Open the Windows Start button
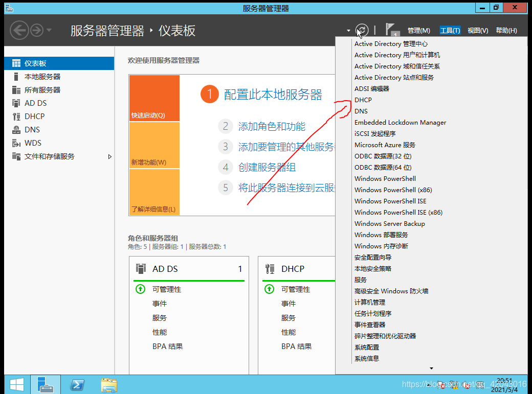Image resolution: width=532 pixels, height=394 pixels. point(17,384)
